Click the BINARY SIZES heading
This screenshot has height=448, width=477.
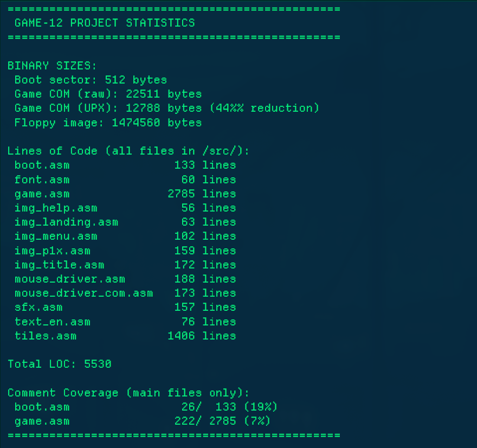52,66
